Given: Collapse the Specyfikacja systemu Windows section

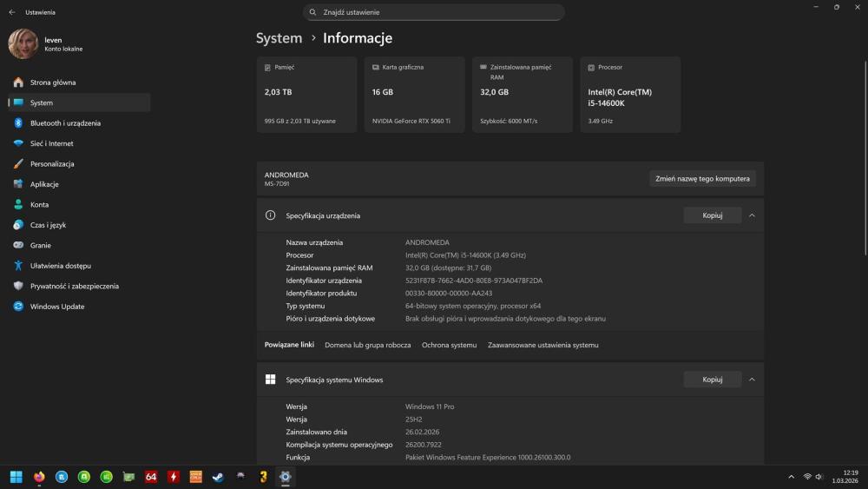Looking at the screenshot, I should [x=752, y=380].
